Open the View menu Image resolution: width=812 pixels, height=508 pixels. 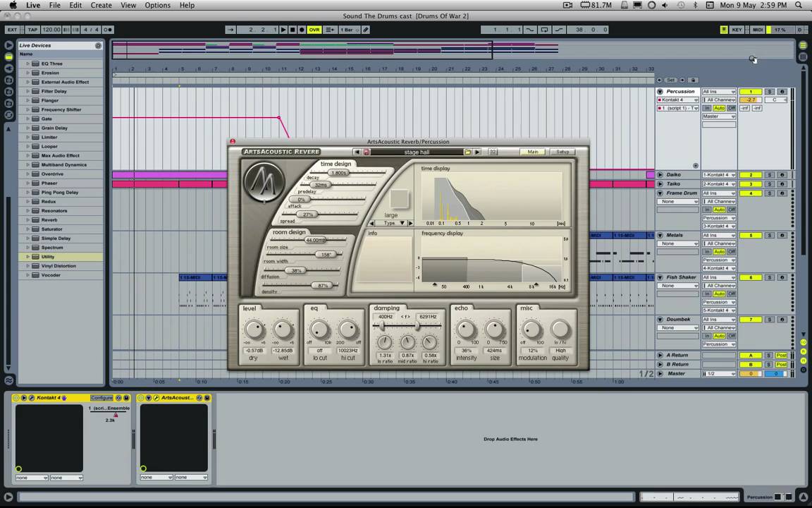(x=128, y=5)
